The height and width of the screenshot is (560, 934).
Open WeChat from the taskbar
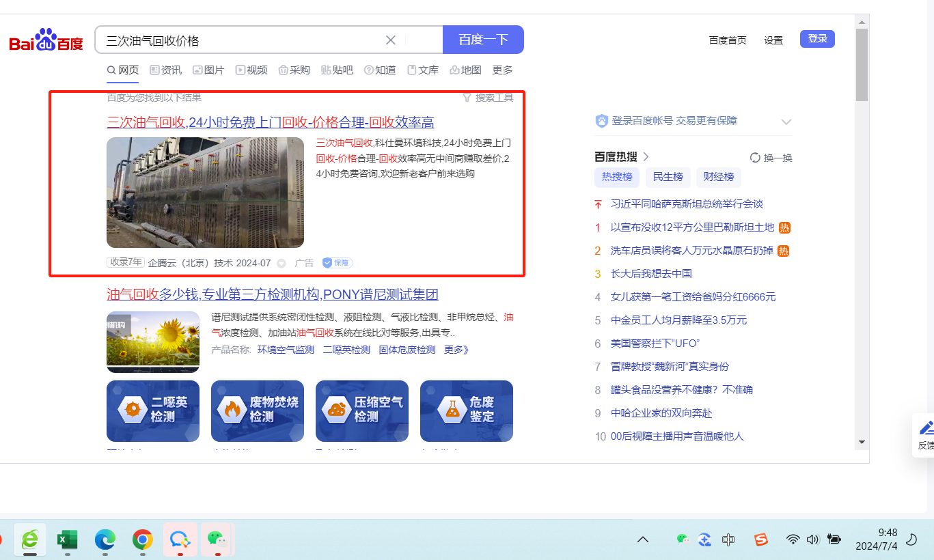[217, 540]
